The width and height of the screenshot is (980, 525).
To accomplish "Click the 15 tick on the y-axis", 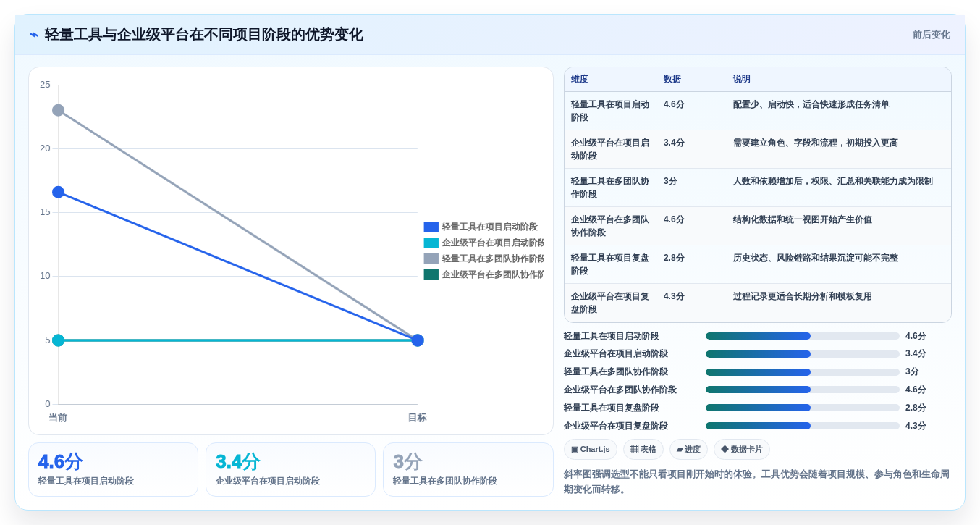I will [45, 212].
